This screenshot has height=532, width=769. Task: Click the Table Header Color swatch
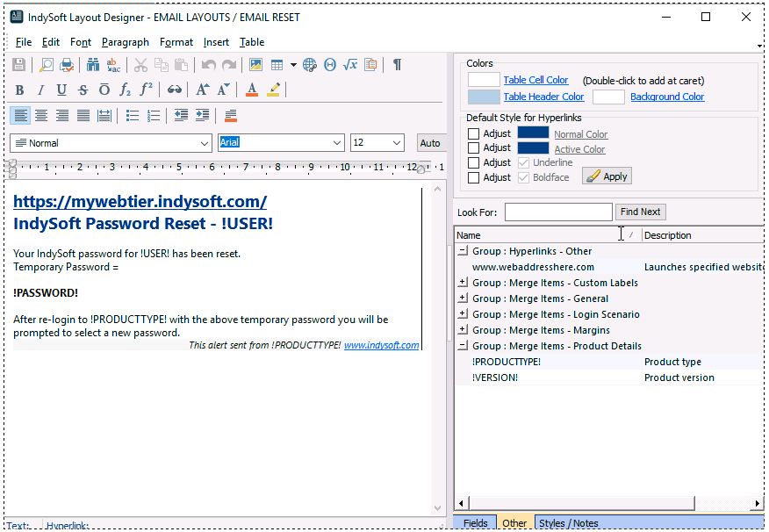click(484, 97)
